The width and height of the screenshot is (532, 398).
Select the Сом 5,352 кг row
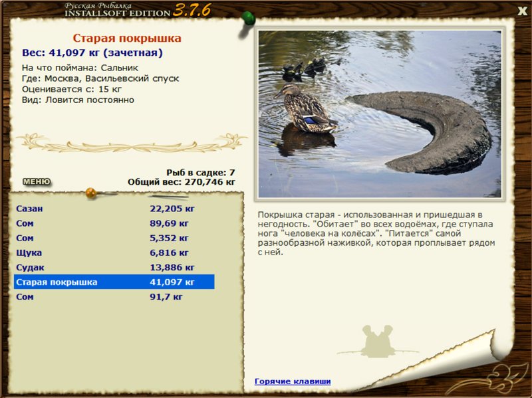(114, 238)
